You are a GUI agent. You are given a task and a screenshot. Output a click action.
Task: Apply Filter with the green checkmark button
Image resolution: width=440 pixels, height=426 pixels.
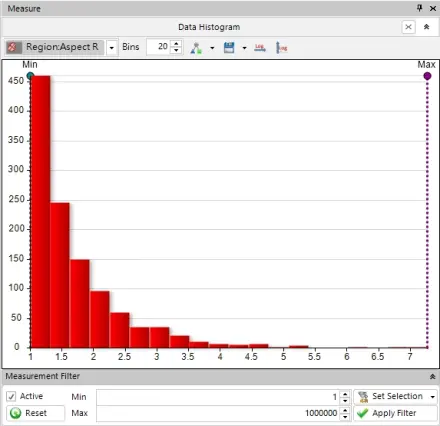pyautogui.click(x=395, y=413)
